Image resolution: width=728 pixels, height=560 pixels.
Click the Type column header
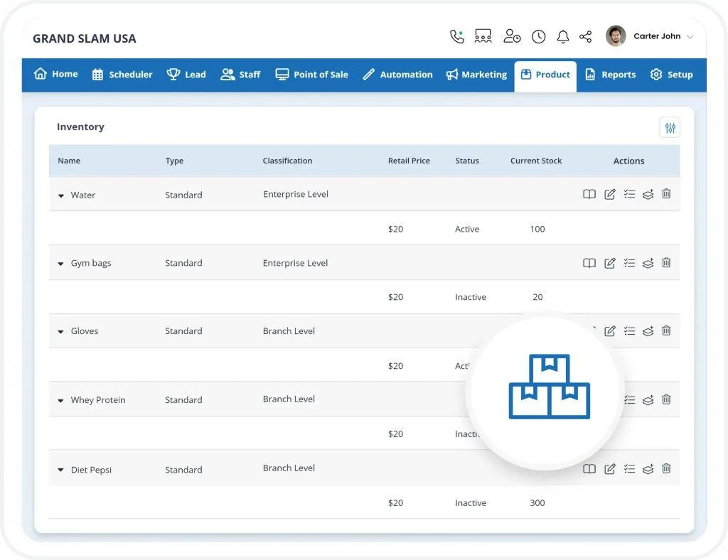(174, 161)
